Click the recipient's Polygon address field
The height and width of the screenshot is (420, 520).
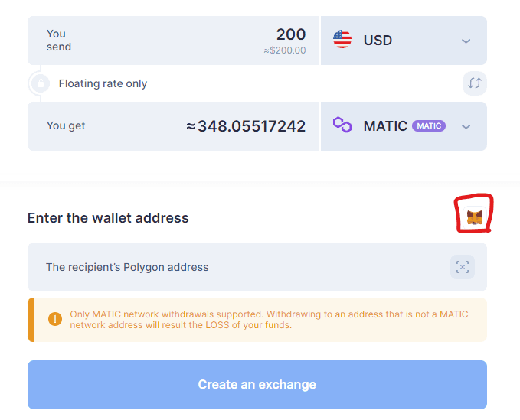tap(257, 267)
